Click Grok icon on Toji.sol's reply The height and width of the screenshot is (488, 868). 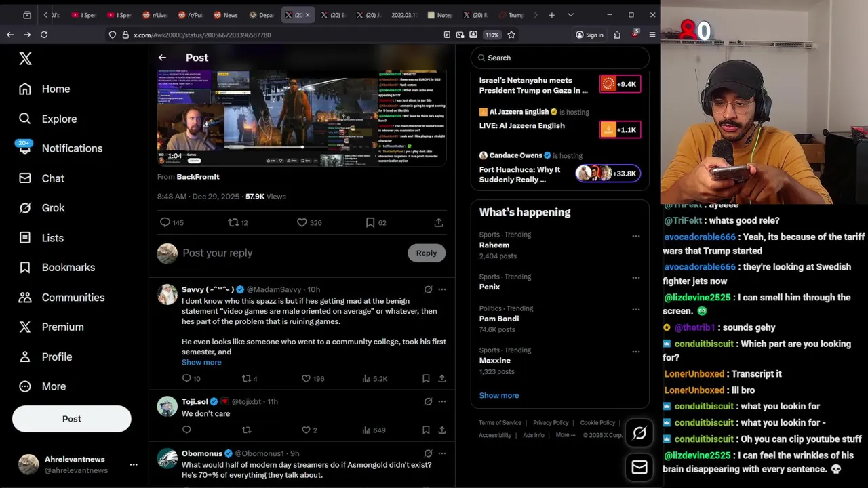[428, 401]
